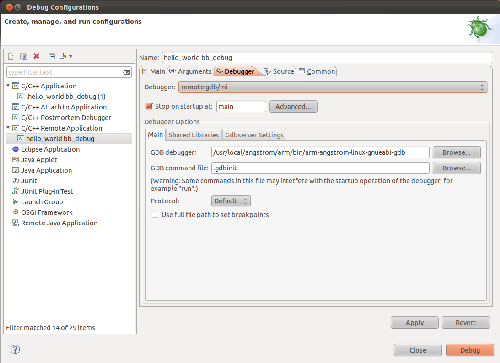Open the Debugger type dropdown
The height and width of the screenshot is (363, 500).
point(333,87)
